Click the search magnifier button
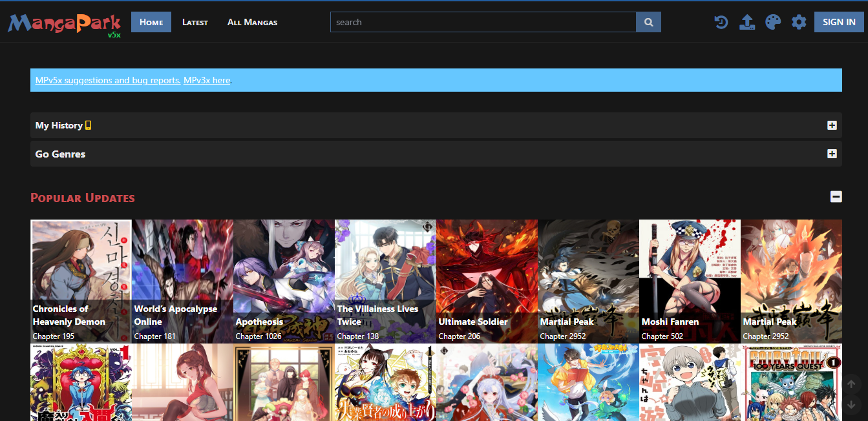Screen dimensions: 868x421 648,22
